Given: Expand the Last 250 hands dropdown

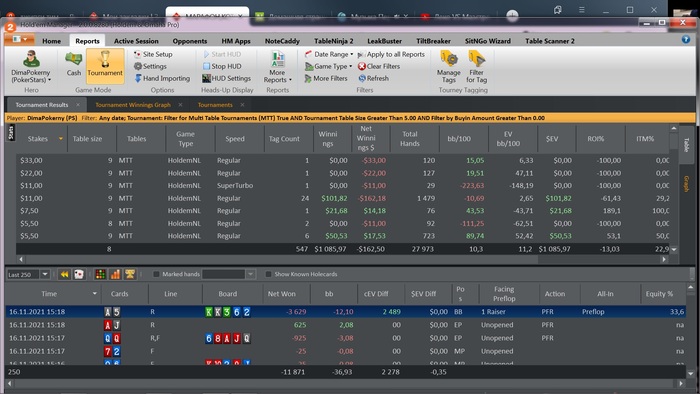Looking at the screenshot, I should 45,274.
